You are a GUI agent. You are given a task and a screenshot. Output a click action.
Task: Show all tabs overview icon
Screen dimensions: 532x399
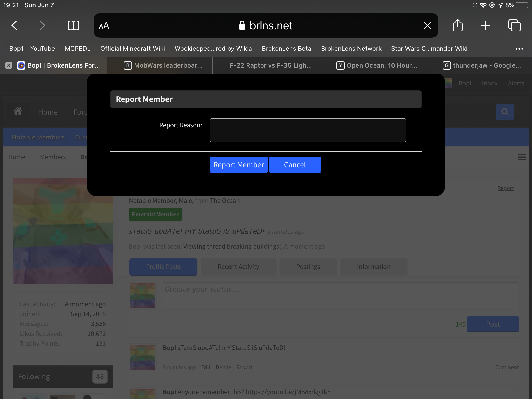coord(514,25)
